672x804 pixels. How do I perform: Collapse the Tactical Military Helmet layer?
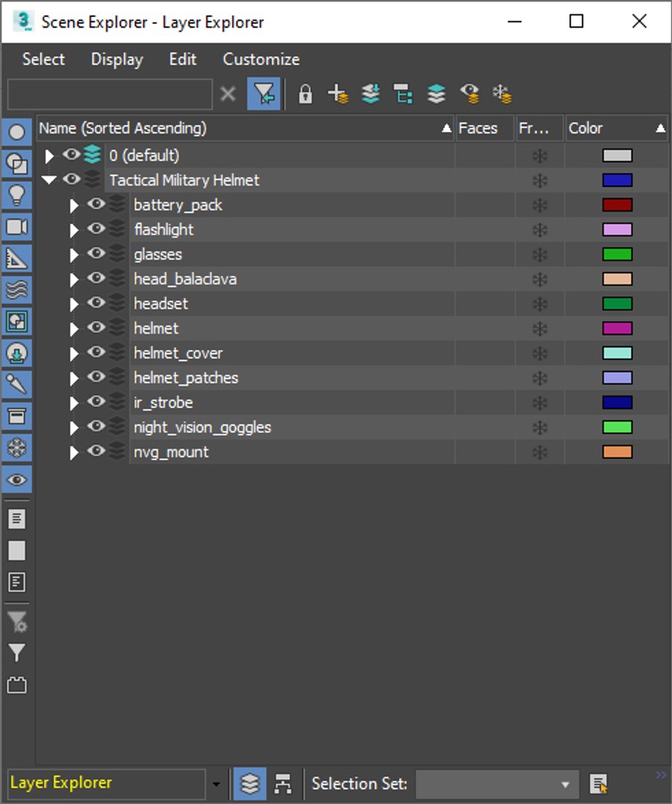point(49,180)
